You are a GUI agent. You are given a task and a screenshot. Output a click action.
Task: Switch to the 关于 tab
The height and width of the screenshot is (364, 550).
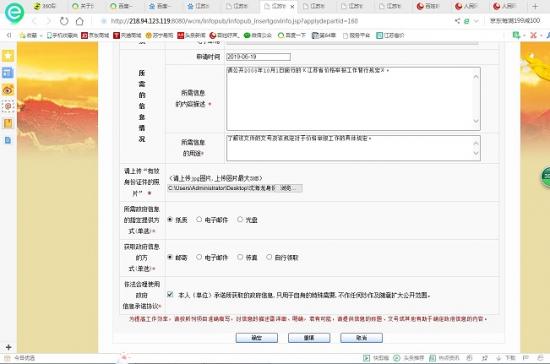(x=83, y=6)
